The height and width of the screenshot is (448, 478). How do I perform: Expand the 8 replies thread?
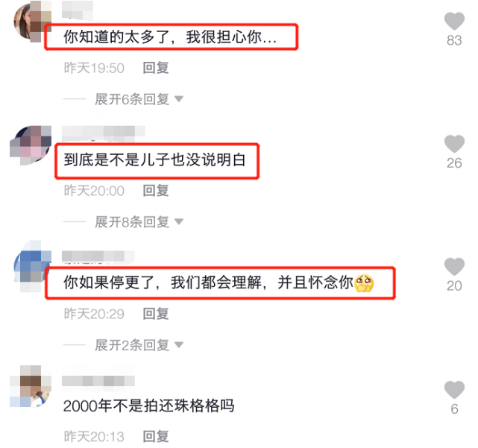click(139, 222)
